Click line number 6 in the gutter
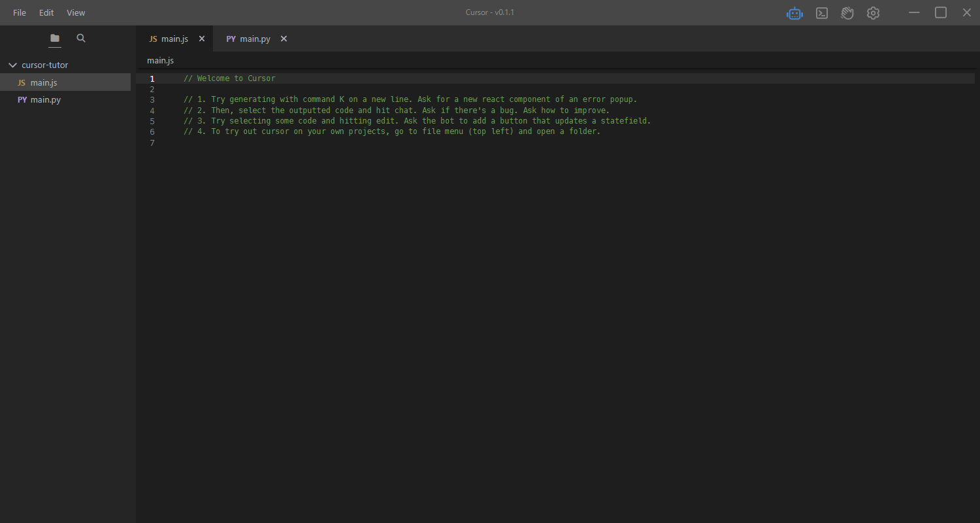 click(152, 131)
